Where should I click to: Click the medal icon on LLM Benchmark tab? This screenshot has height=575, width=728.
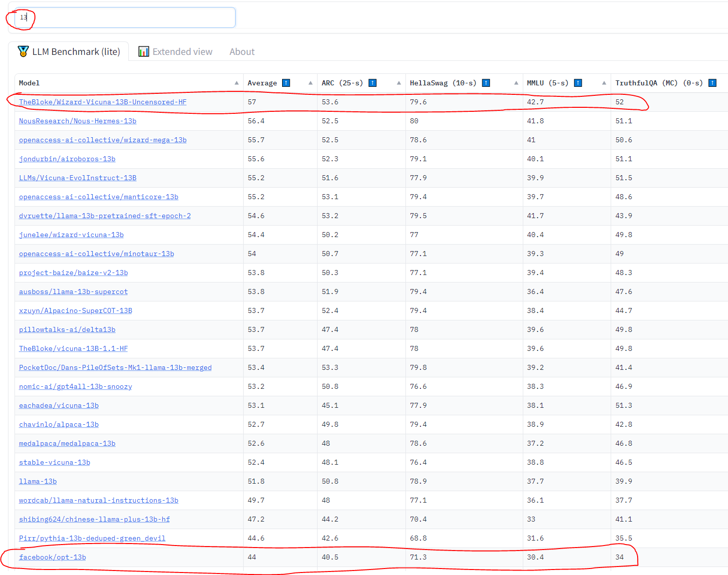tap(23, 51)
